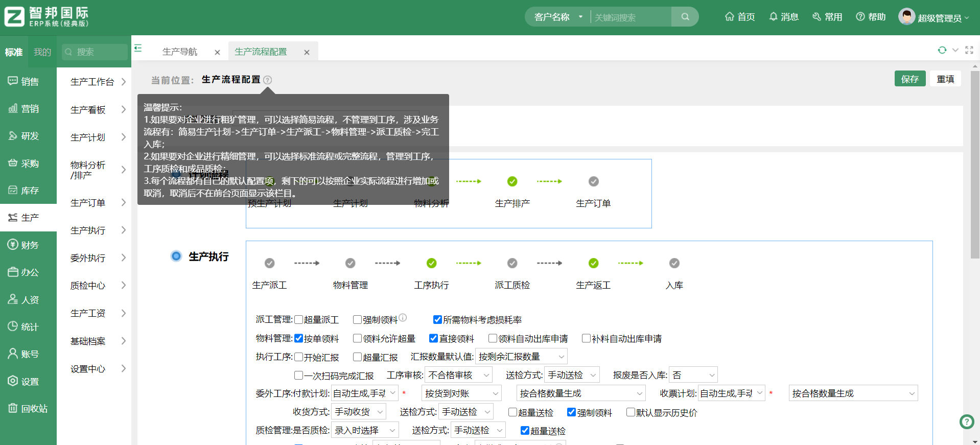Toggle the 生产返工 step check icon
Image resolution: width=980 pixels, height=445 pixels.
[593, 263]
